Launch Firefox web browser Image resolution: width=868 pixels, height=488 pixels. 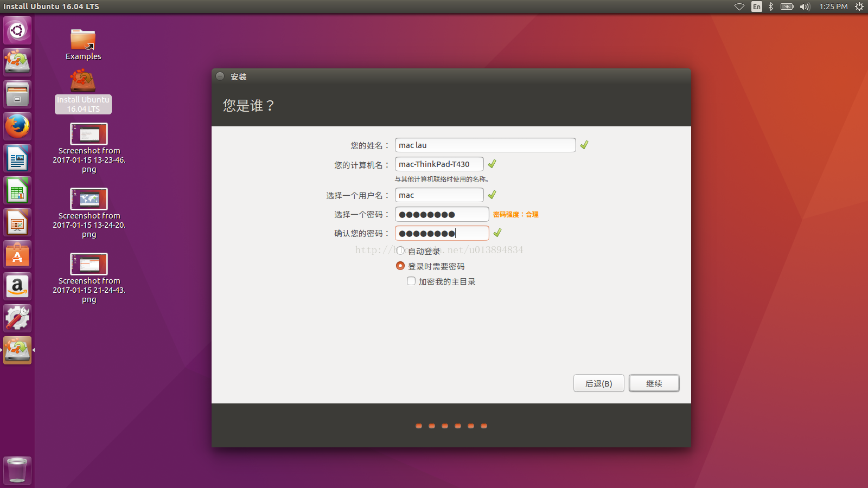point(17,126)
